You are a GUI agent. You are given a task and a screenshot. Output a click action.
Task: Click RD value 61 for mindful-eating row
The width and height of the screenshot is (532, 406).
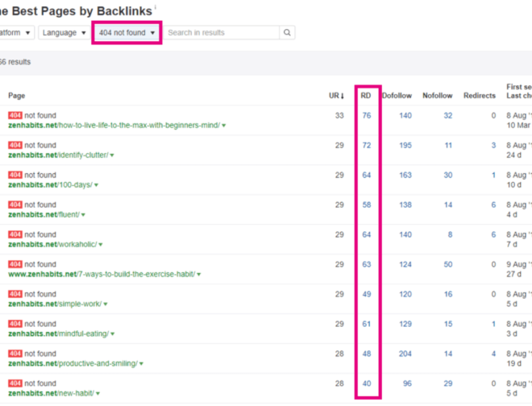click(x=367, y=324)
